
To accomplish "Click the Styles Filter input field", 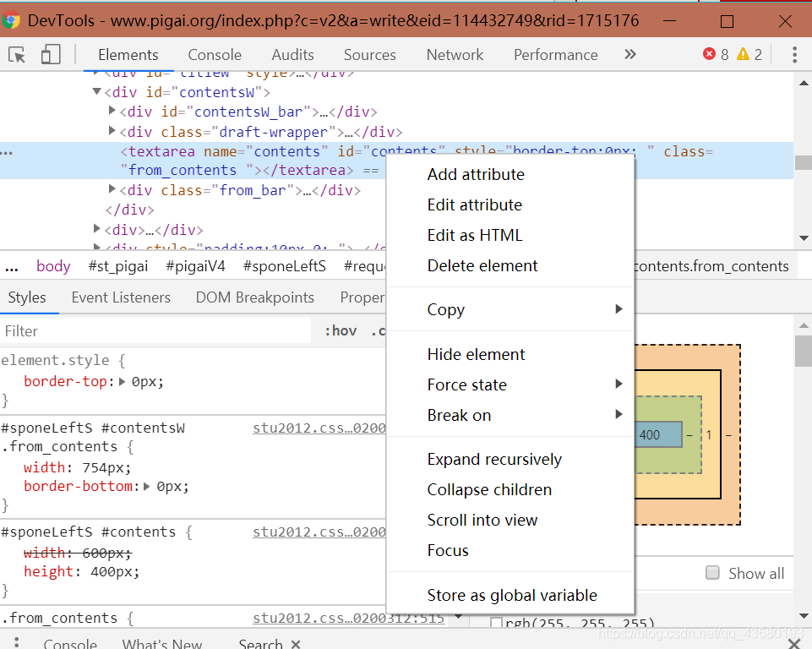I will (155, 331).
